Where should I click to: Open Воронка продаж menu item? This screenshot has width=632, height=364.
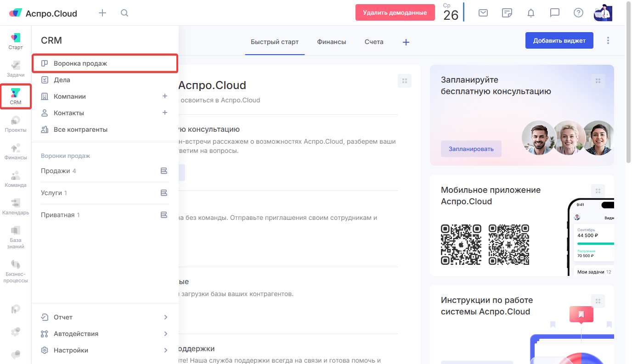[105, 63]
